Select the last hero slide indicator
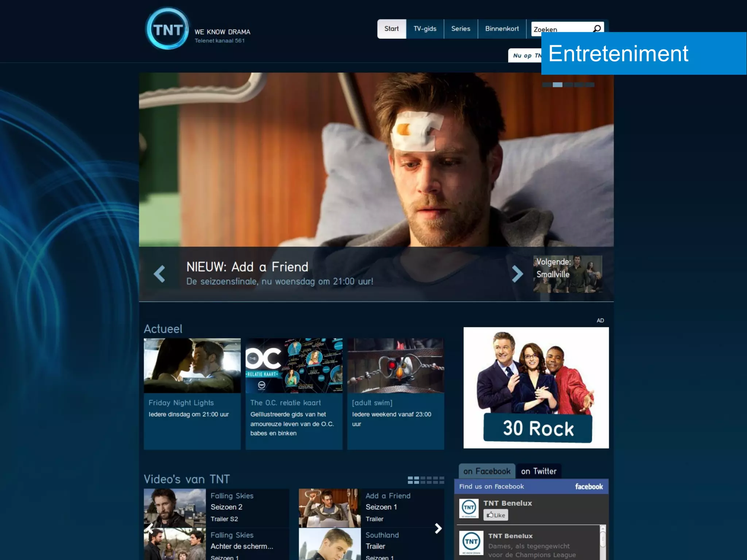Image resolution: width=747 pixels, height=560 pixels. 590,85
